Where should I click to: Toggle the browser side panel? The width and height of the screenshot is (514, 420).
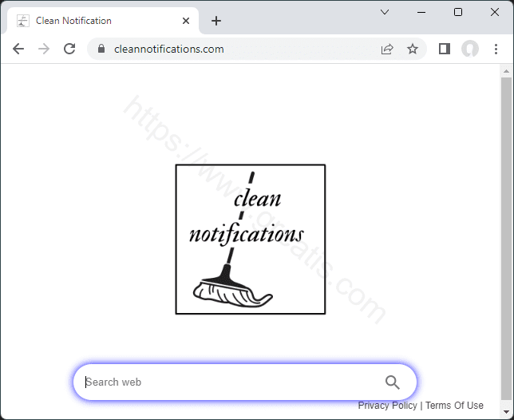click(445, 49)
